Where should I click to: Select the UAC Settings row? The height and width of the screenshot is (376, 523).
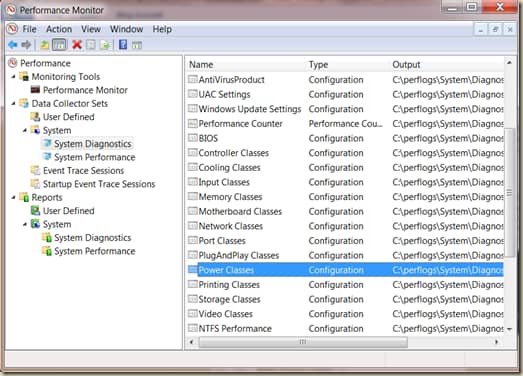click(x=346, y=94)
